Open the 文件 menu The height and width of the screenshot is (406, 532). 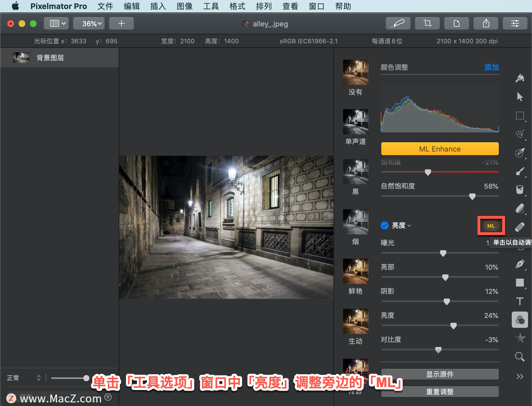click(x=105, y=6)
